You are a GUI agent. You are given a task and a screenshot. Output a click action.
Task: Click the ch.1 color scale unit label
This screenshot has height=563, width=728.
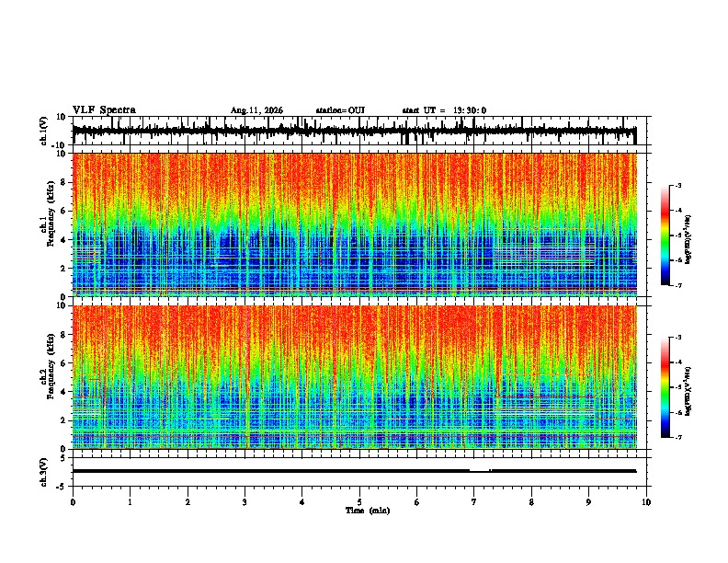tap(688, 240)
